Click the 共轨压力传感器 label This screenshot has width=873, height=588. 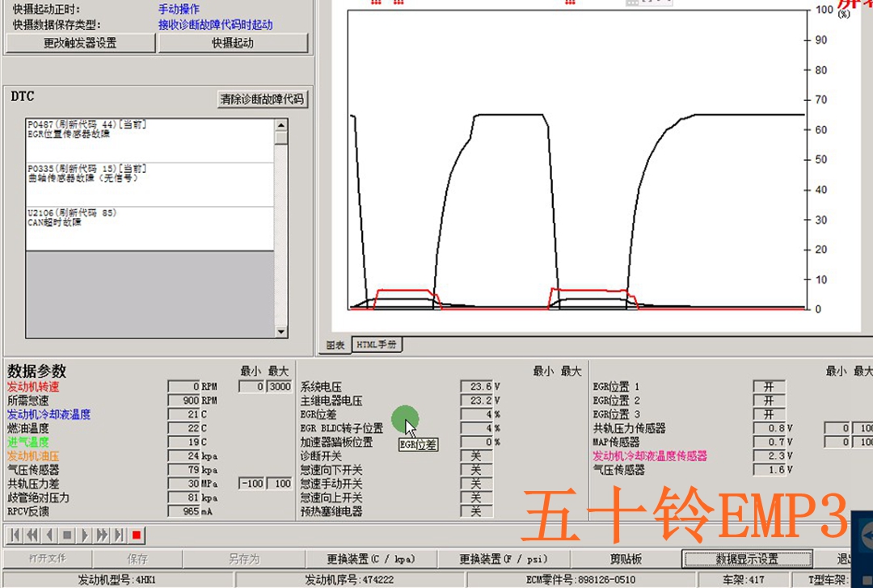[629, 428]
